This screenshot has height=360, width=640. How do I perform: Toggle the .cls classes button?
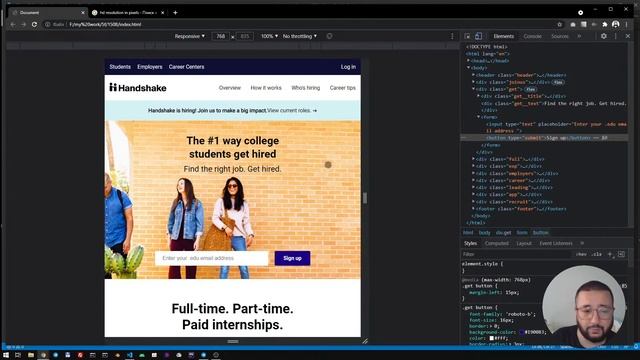[597, 254]
